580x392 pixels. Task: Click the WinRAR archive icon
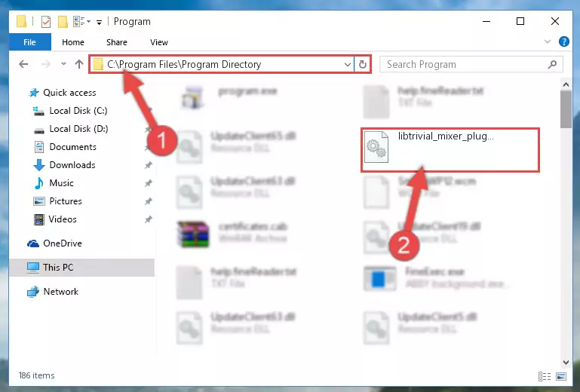(193, 234)
